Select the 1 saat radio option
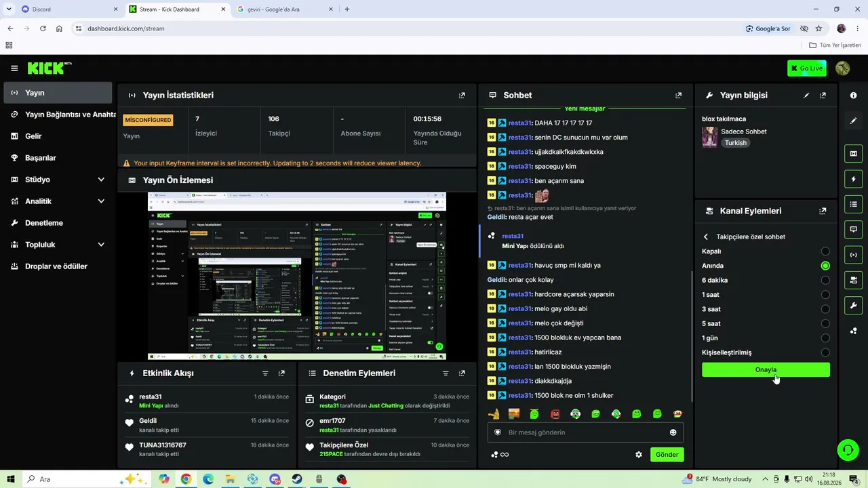 pos(825,295)
